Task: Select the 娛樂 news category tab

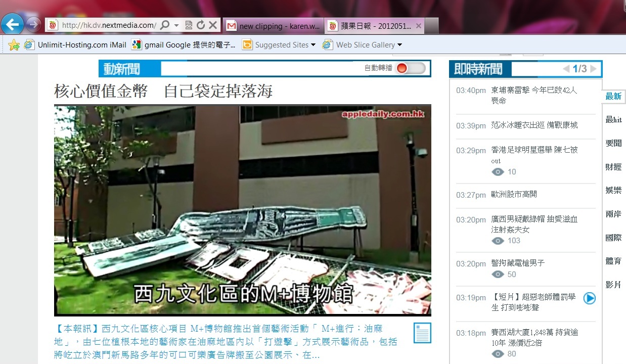Action: pyautogui.click(x=613, y=190)
